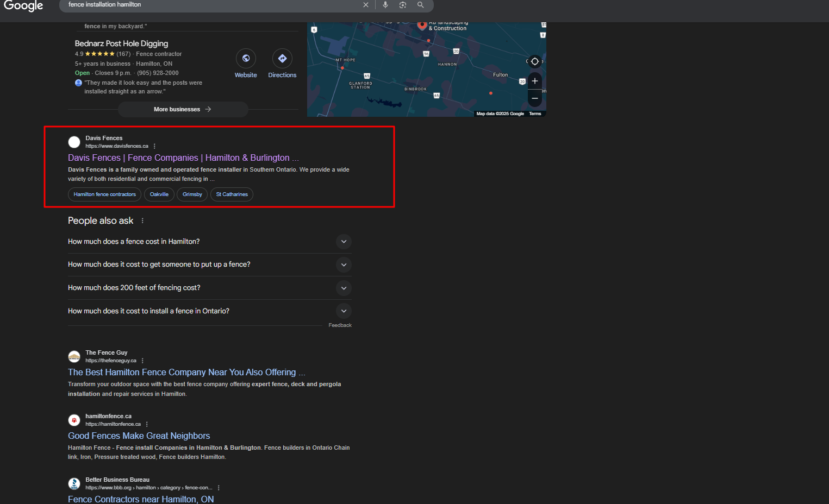Click The Fence Guy site favicon
Screen dimensions: 829x504
[74, 357]
